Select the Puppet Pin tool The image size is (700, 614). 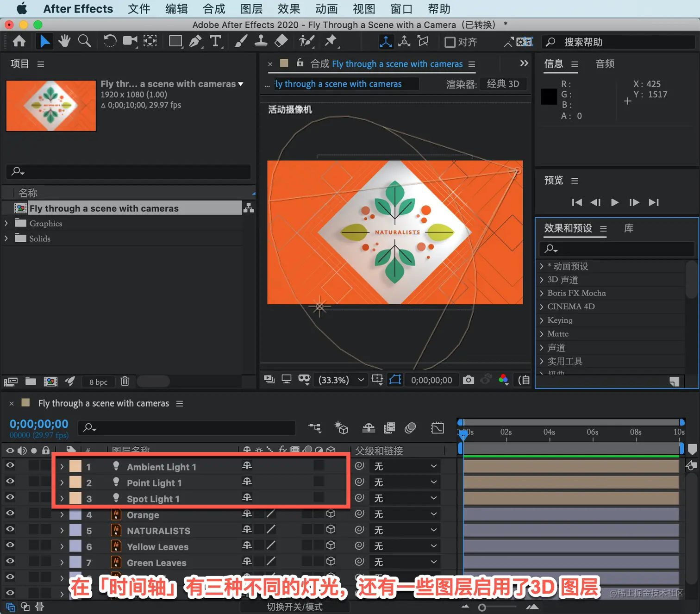pyautogui.click(x=331, y=42)
